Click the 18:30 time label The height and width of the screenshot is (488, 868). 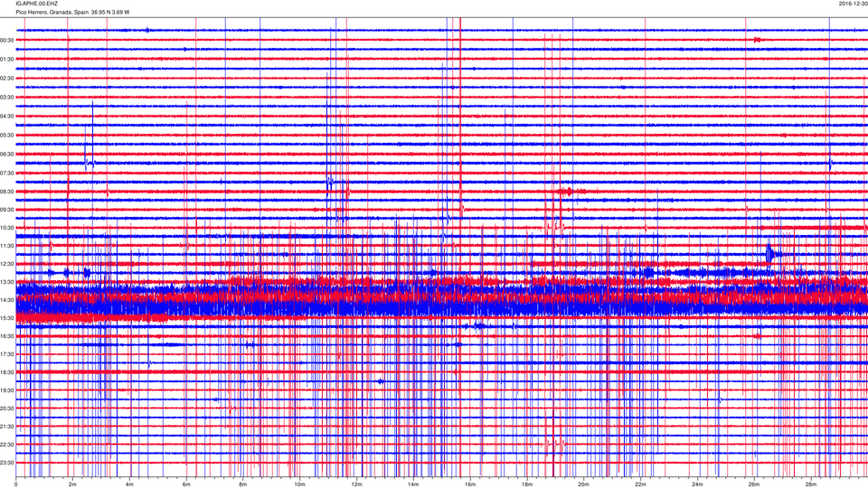pyautogui.click(x=7, y=372)
